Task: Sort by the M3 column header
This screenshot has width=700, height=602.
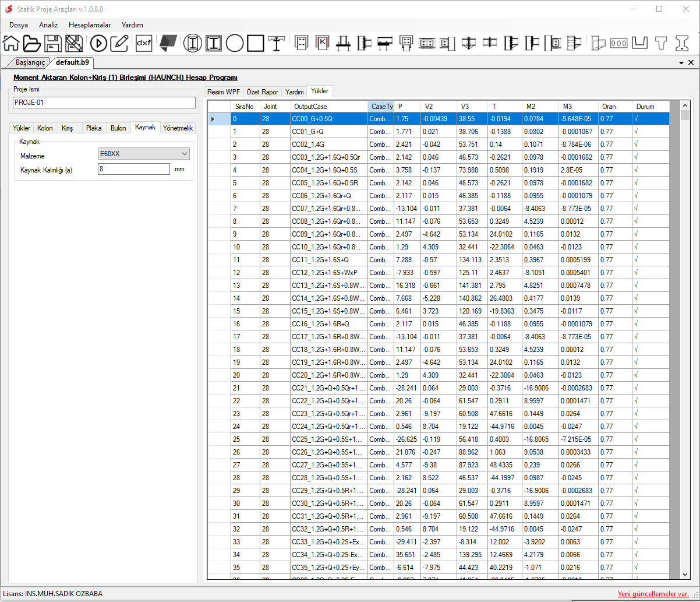Action: [578, 107]
